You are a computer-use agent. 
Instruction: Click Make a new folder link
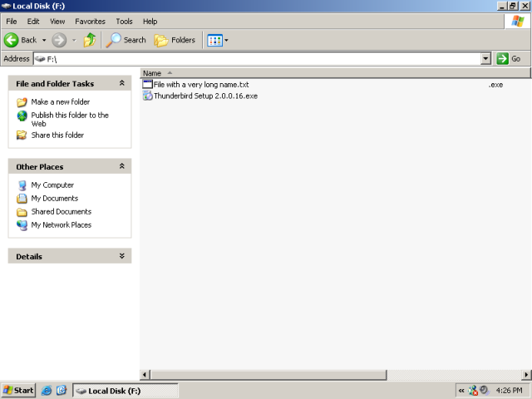pos(61,101)
